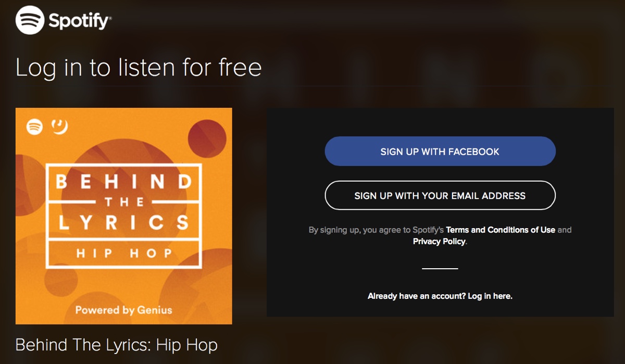Screen dimensions: 625x364
Task: Click the small Spotify icon on album cover
Action: coord(34,127)
